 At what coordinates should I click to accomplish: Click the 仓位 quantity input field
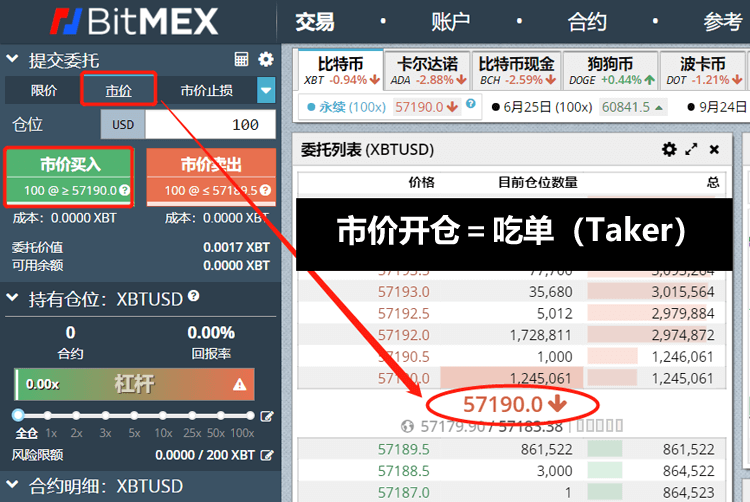210,124
